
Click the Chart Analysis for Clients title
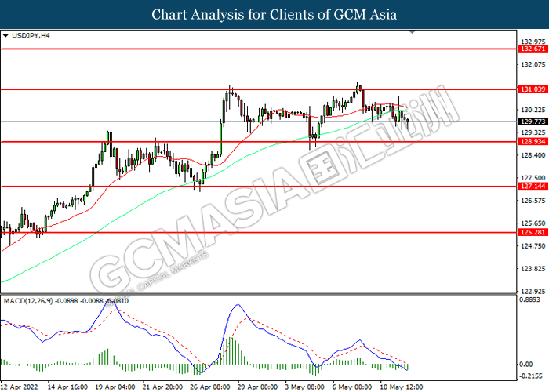(274, 15)
